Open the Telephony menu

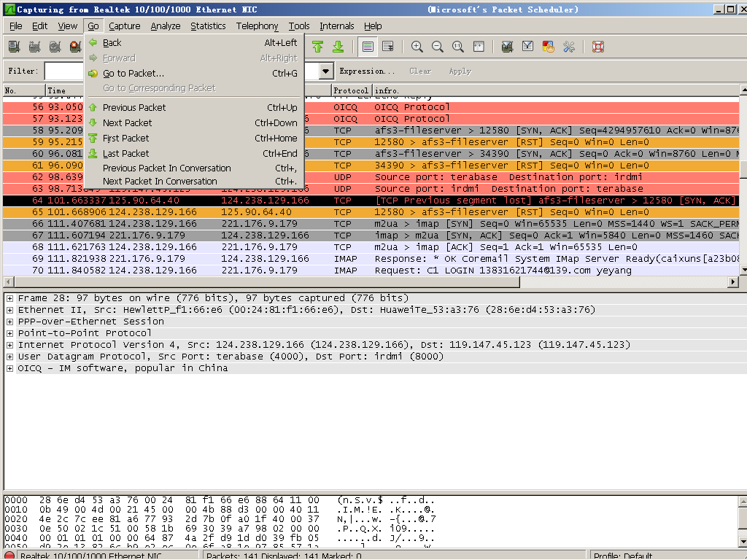pos(258,26)
